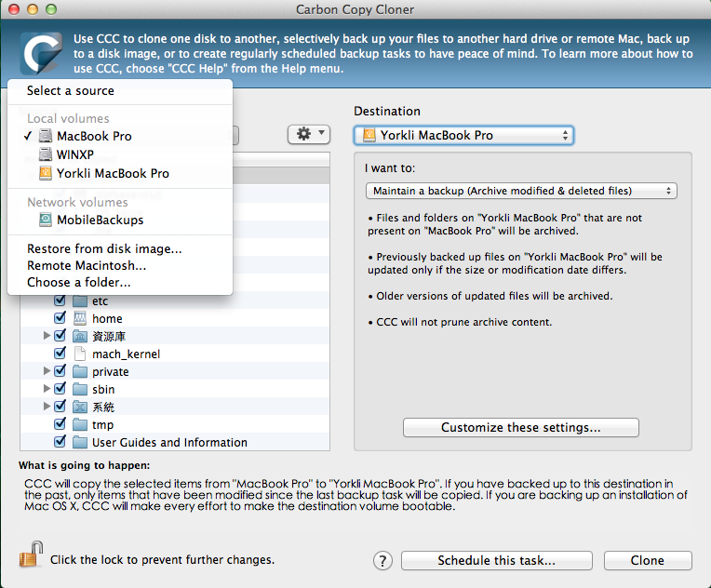Expand the sbin folder triangle
711x588 pixels.
point(47,389)
